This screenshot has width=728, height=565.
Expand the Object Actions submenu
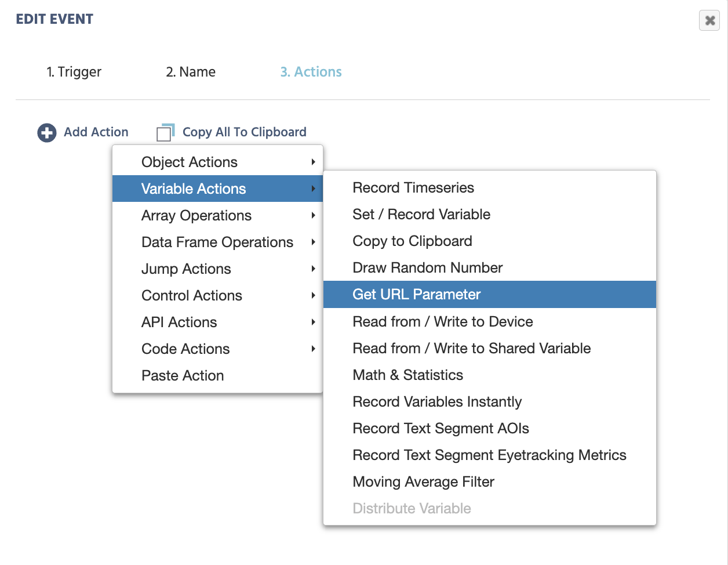(217, 162)
